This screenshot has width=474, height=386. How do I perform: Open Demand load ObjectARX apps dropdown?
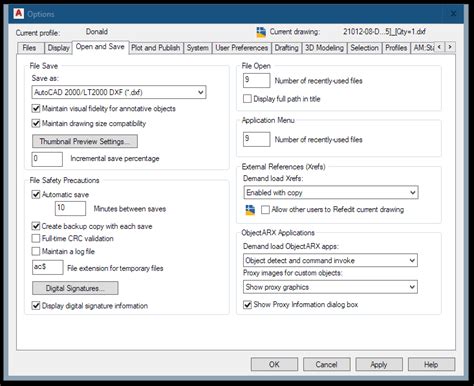[x=330, y=260]
